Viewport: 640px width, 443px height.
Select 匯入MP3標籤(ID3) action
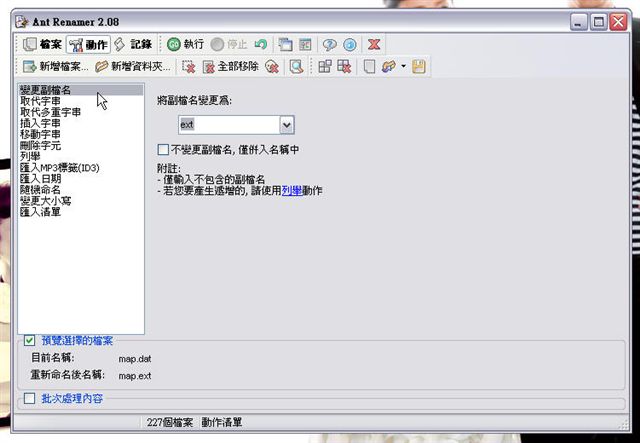pos(81,168)
